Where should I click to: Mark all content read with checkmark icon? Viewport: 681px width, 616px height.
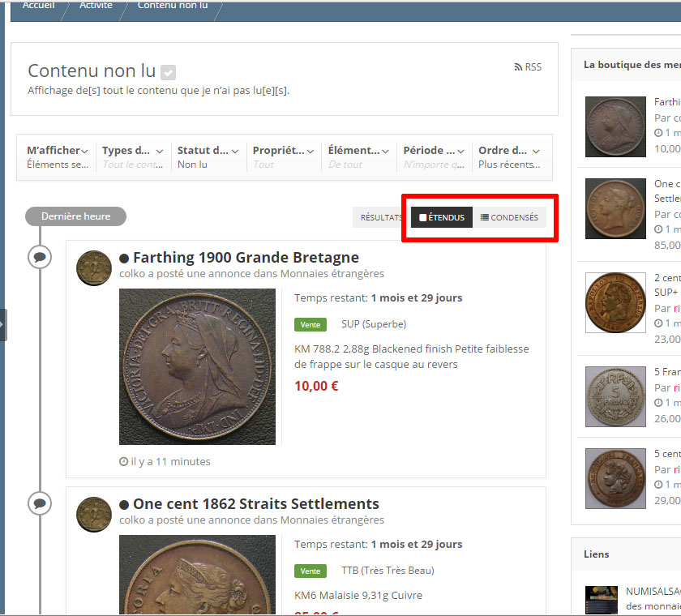click(x=168, y=72)
